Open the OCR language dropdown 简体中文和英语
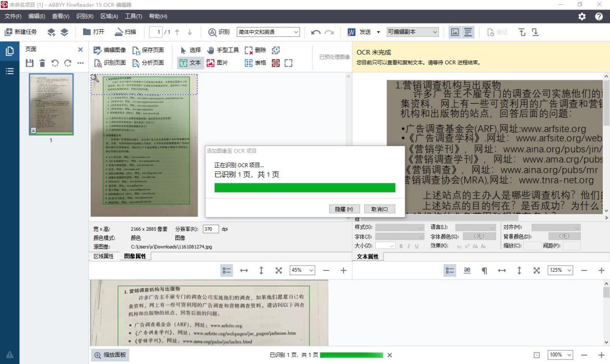Viewport: 610px width, 364px height. 268,32
